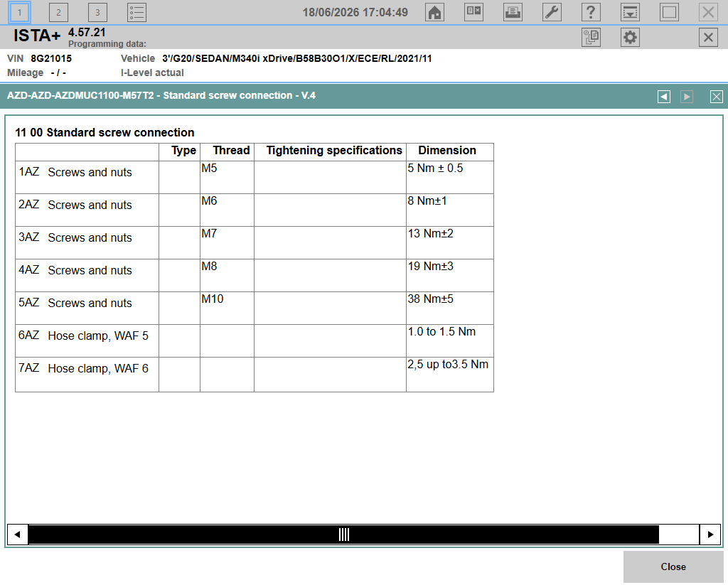Open the operations list icon
The width and height of the screenshot is (728, 585).
pos(137,13)
